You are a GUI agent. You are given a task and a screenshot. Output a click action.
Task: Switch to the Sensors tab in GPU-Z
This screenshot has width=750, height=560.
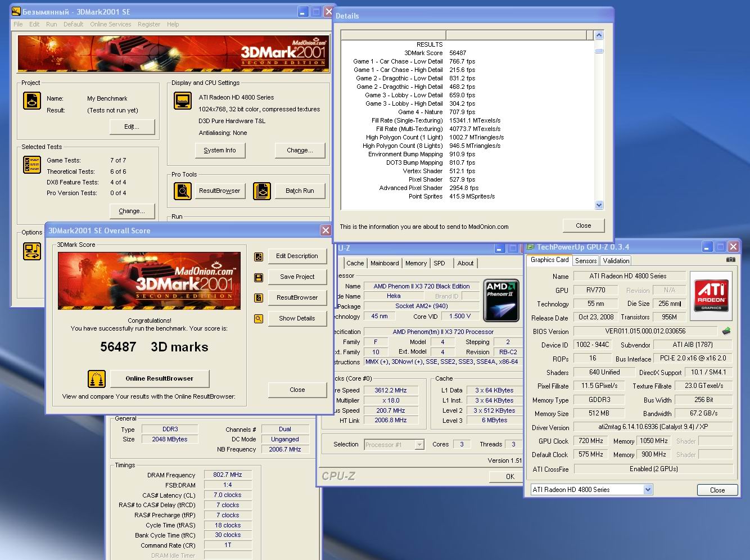click(586, 261)
